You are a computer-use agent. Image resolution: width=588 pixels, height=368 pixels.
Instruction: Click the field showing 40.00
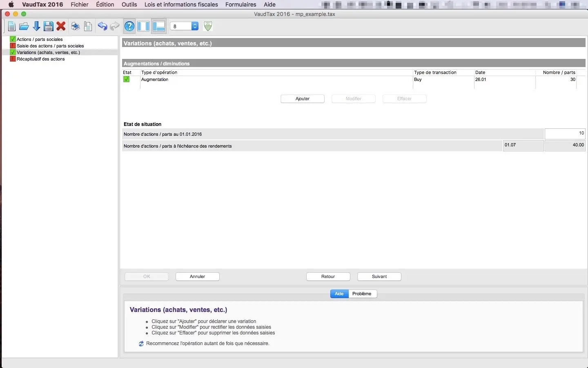(565, 146)
